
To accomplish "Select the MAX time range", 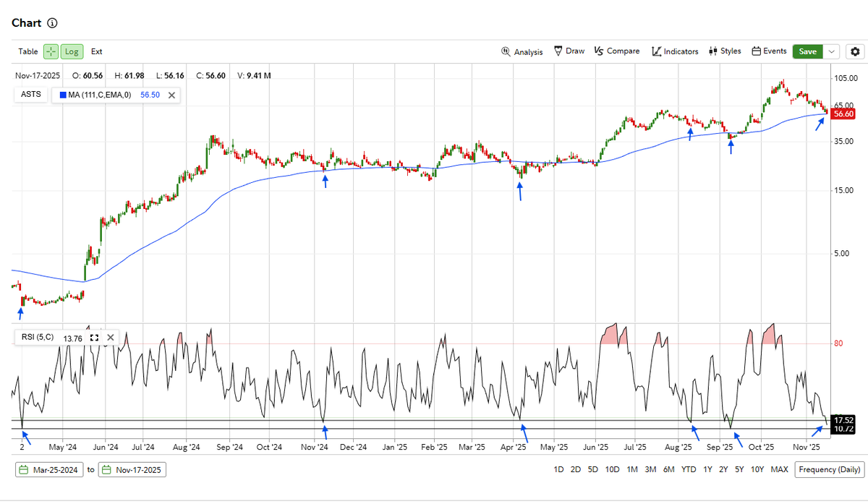I will (779, 469).
